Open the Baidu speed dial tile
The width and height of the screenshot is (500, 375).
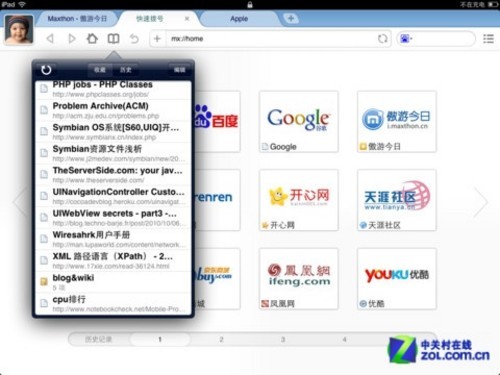point(217,121)
